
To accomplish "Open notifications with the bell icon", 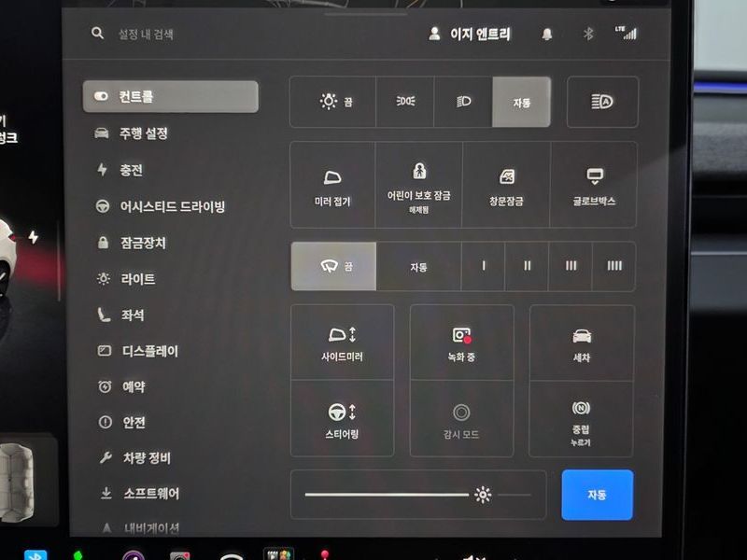I will pyautogui.click(x=547, y=34).
